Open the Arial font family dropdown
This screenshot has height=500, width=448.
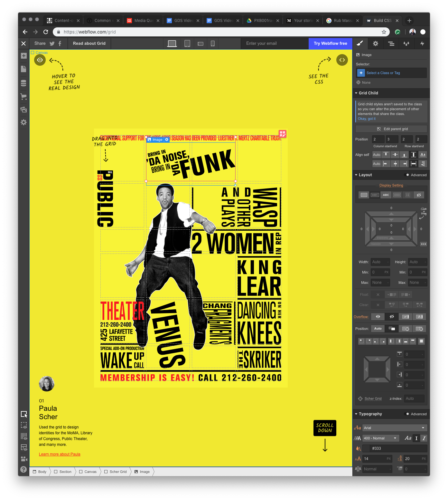tap(395, 428)
